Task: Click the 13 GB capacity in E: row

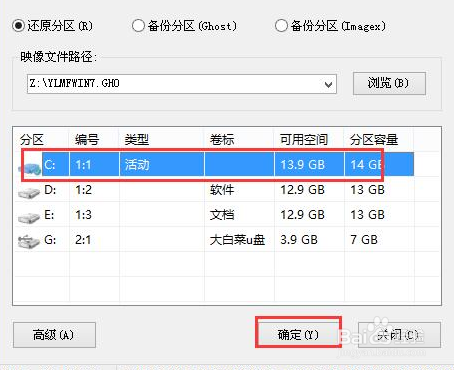Action: 367,215
